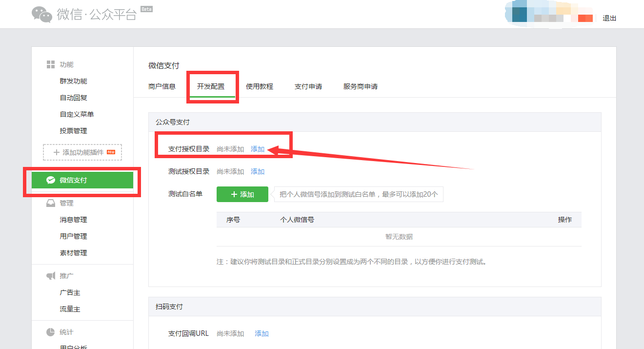Add a 支付授权目录 via 添加 link
This screenshot has width=644, height=349.
tap(258, 149)
